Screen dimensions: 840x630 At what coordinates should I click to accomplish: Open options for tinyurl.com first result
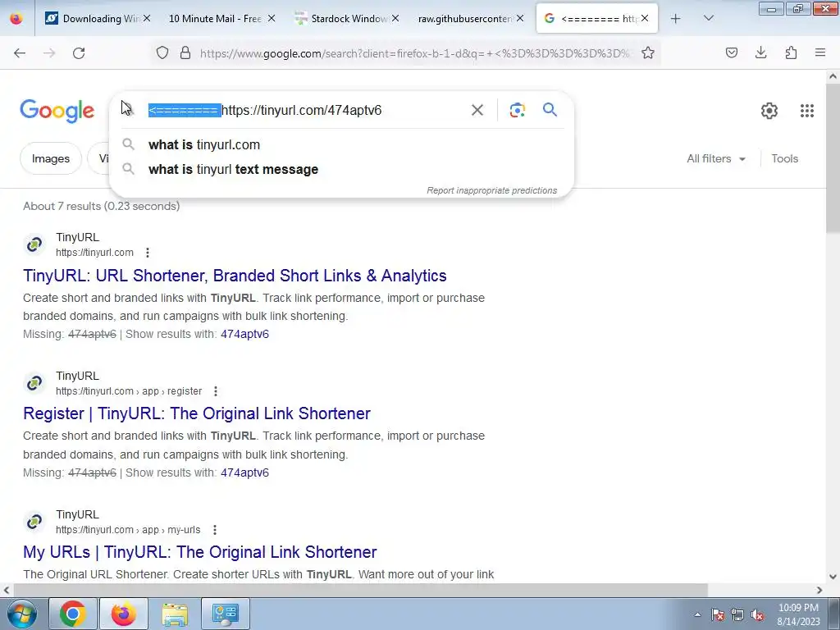coord(148,253)
